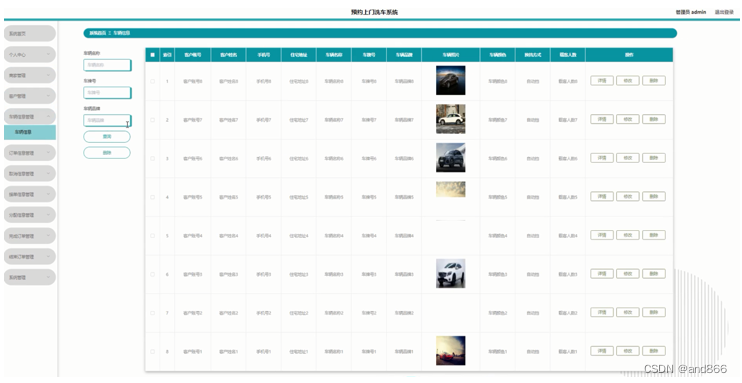Open 详情 for row 8
Viewport: 742px width, 383px height.
click(602, 351)
